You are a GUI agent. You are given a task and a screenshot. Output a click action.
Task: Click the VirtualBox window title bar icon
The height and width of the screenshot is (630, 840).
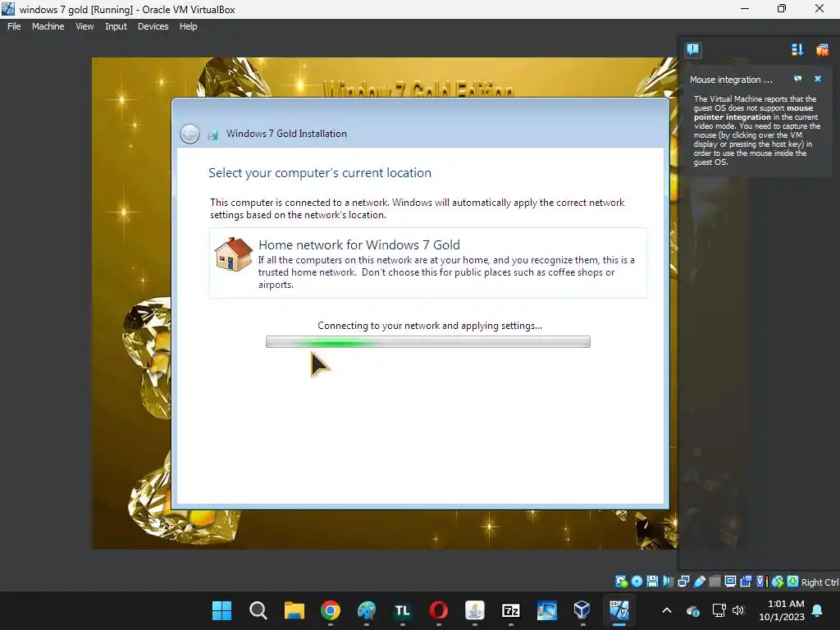[x=8, y=9]
